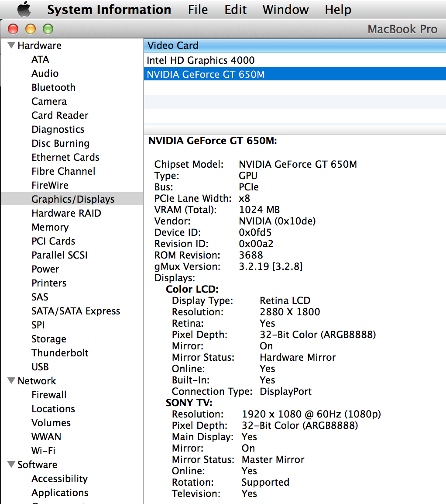The image size is (446, 504).
Task: Select Disc Burning in the sidebar
Action: pyautogui.click(x=60, y=143)
